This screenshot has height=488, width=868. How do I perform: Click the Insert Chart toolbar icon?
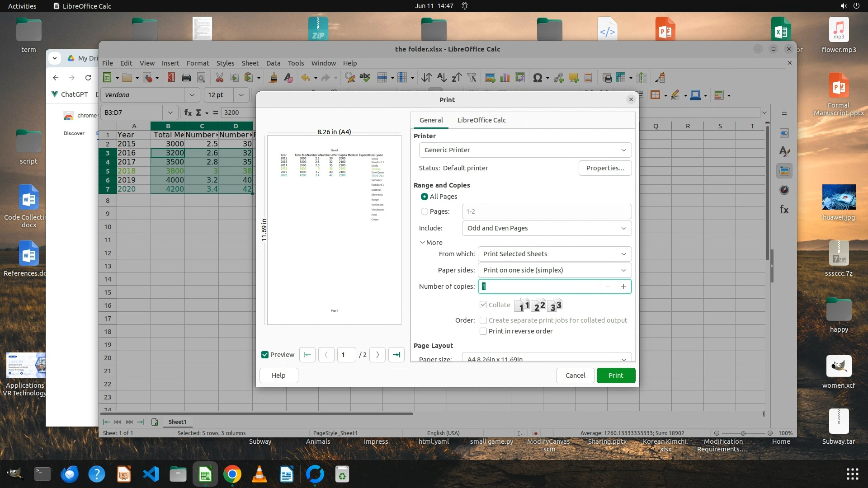tap(505, 78)
